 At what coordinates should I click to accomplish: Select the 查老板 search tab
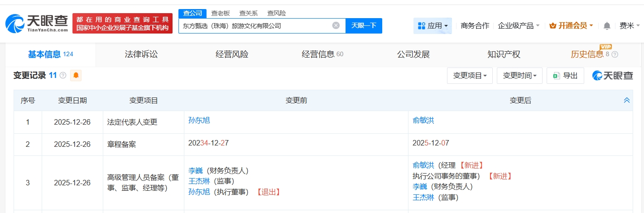(221, 13)
